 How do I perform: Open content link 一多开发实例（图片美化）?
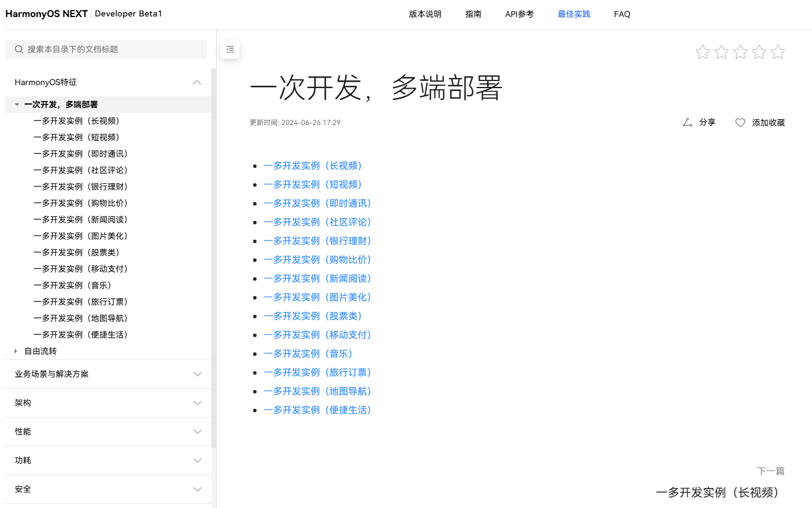tap(319, 297)
